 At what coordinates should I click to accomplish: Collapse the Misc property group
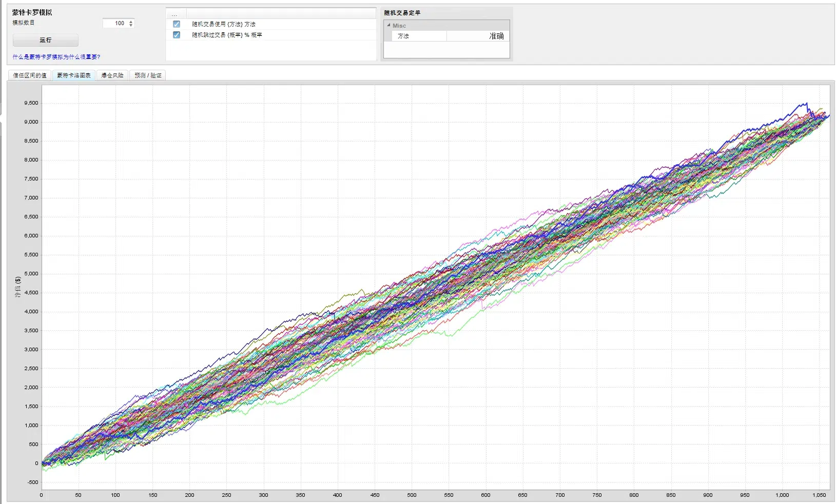point(388,25)
